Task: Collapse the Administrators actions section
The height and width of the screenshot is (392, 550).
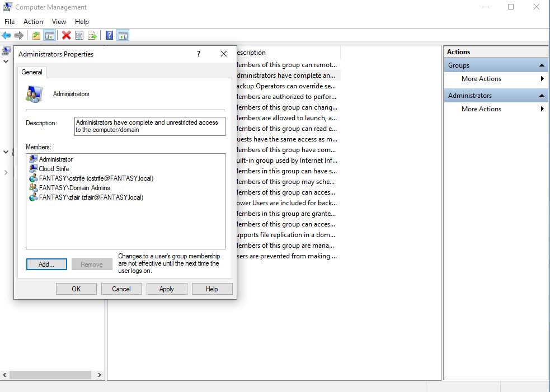Action: pyautogui.click(x=541, y=95)
